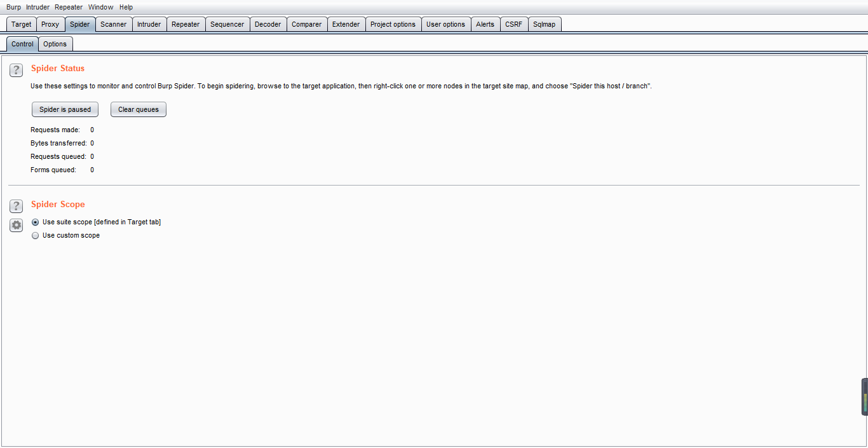Click the 'Spider Scope' heading
Image resolution: width=868 pixels, height=448 pixels.
[58, 204]
